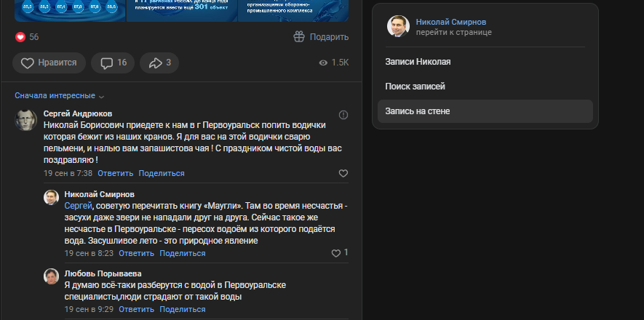
Task: Open the gift icon next to Подарить
Action: pyautogui.click(x=299, y=37)
